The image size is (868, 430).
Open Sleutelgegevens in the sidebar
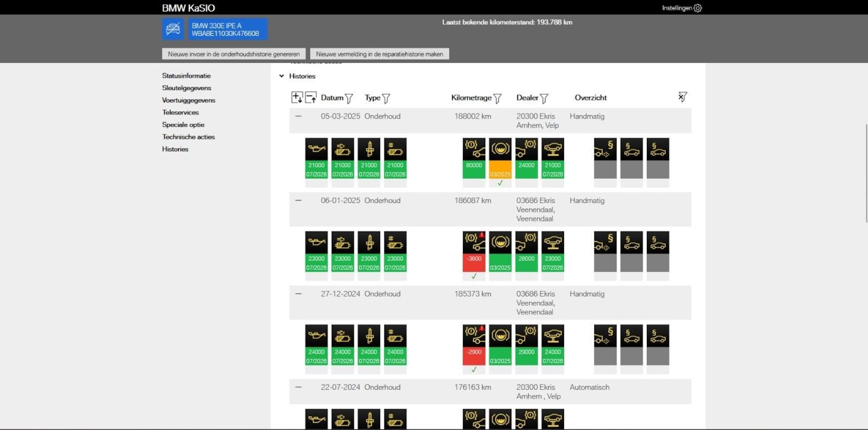(x=187, y=88)
